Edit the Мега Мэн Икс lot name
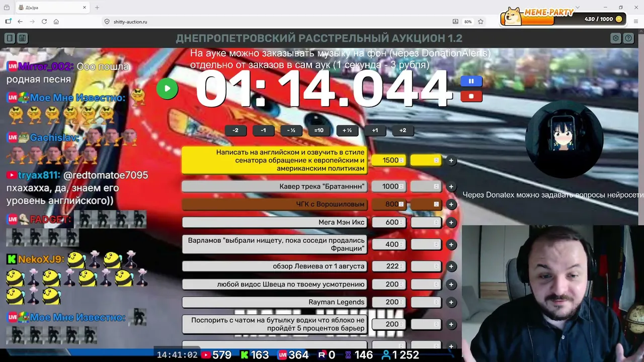 pos(275,222)
